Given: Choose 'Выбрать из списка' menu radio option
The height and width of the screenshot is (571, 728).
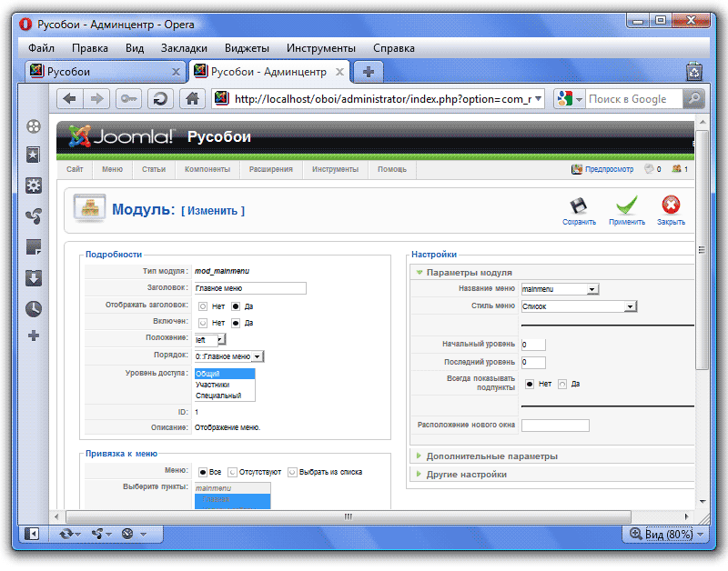Looking at the screenshot, I should coord(293,472).
